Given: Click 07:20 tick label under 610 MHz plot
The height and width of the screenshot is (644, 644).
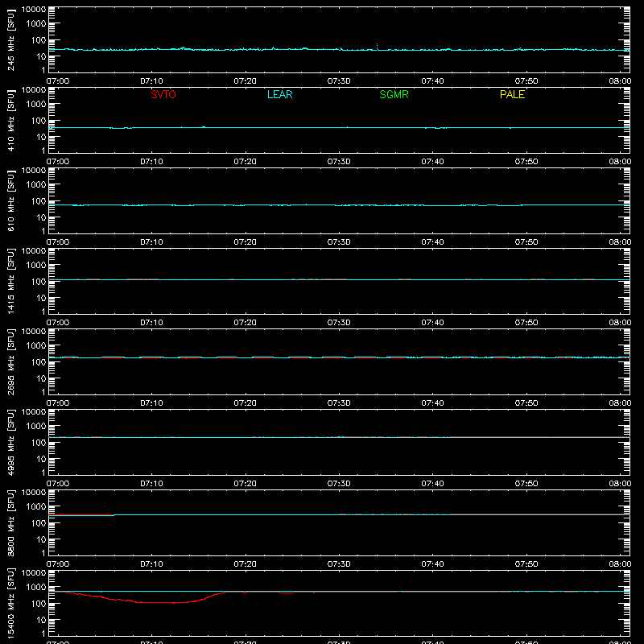Looking at the screenshot, I should pyautogui.click(x=246, y=242).
